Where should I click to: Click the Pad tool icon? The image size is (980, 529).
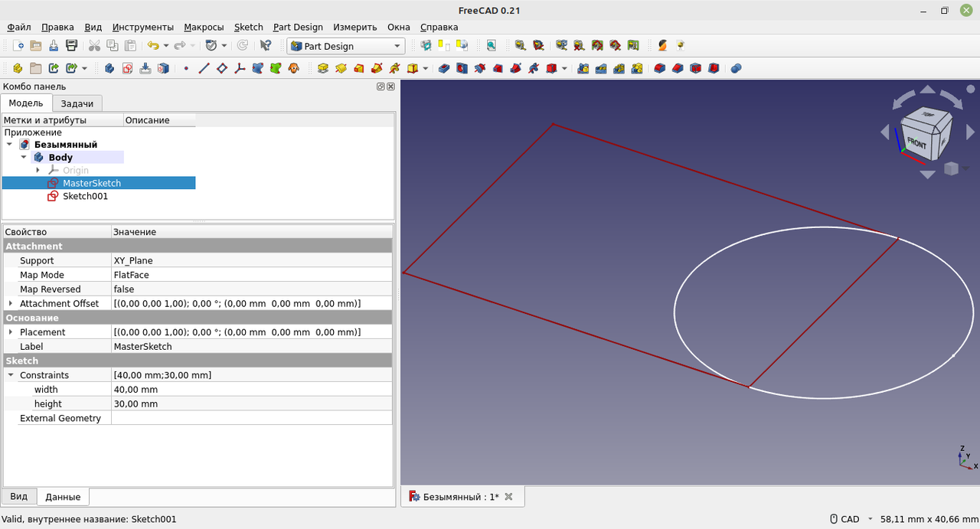323,68
